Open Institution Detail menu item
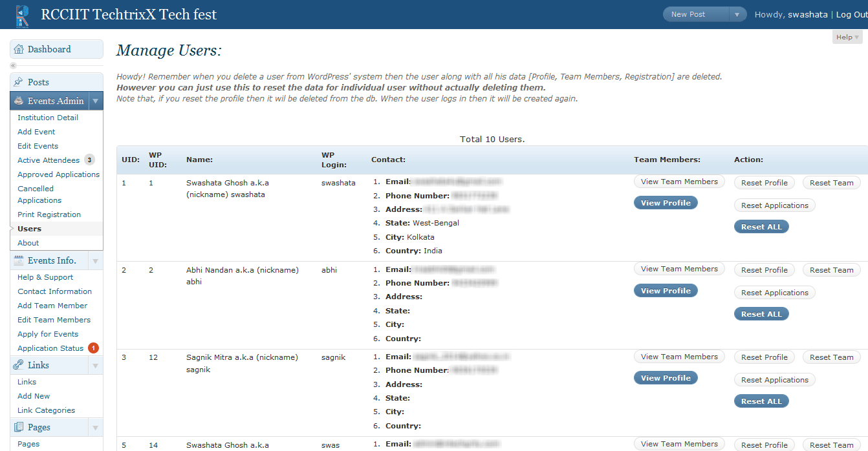Screen dimensions: 868x451 (x=48, y=118)
